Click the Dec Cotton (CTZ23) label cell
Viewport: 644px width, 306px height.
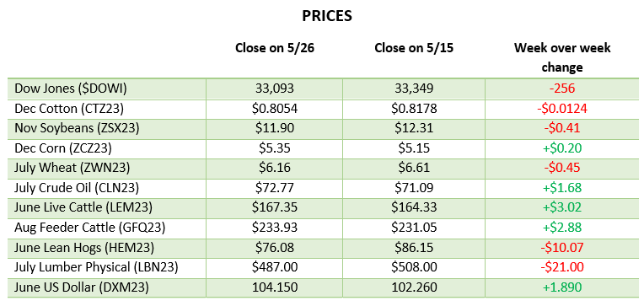coord(69,109)
